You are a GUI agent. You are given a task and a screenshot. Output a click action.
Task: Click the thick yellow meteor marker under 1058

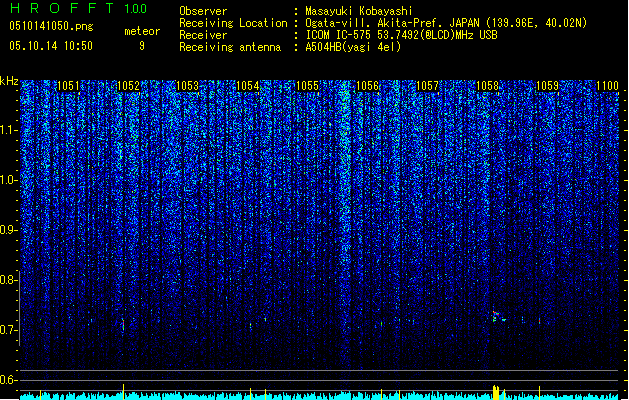tap(496, 392)
